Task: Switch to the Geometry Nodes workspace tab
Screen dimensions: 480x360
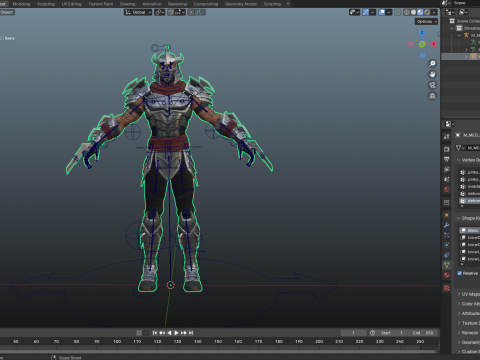Action: click(x=241, y=4)
